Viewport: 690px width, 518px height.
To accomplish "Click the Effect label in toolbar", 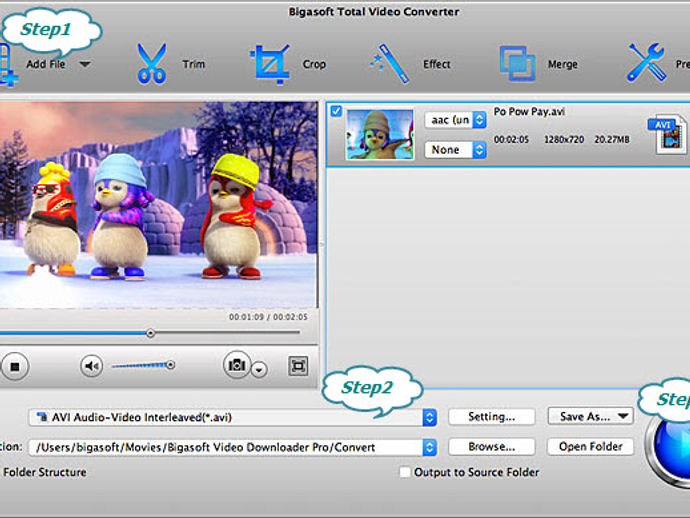I will [437, 64].
